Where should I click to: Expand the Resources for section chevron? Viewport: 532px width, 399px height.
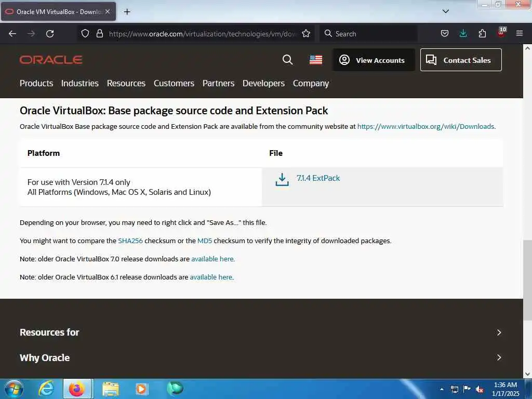pos(499,332)
